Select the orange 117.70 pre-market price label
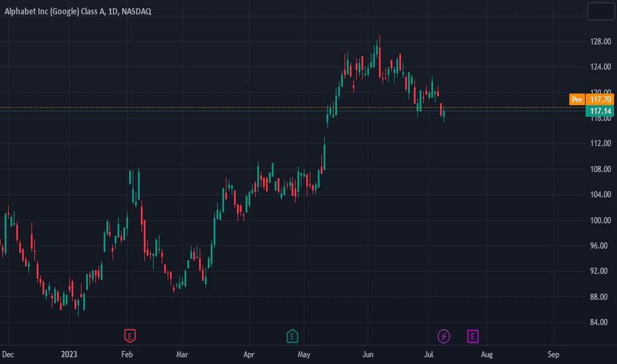This screenshot has width=617, height=364. coord(600,99)
